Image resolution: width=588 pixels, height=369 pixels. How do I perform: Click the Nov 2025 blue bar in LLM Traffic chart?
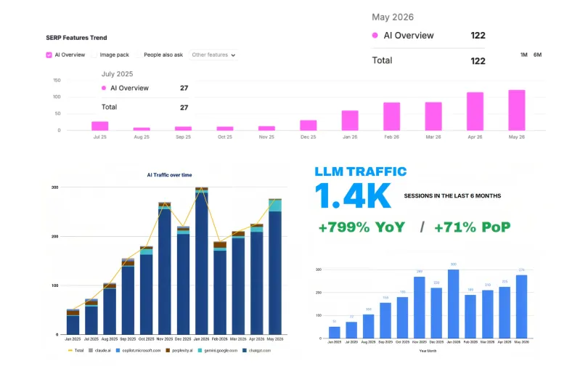click(x=420, y=308)
